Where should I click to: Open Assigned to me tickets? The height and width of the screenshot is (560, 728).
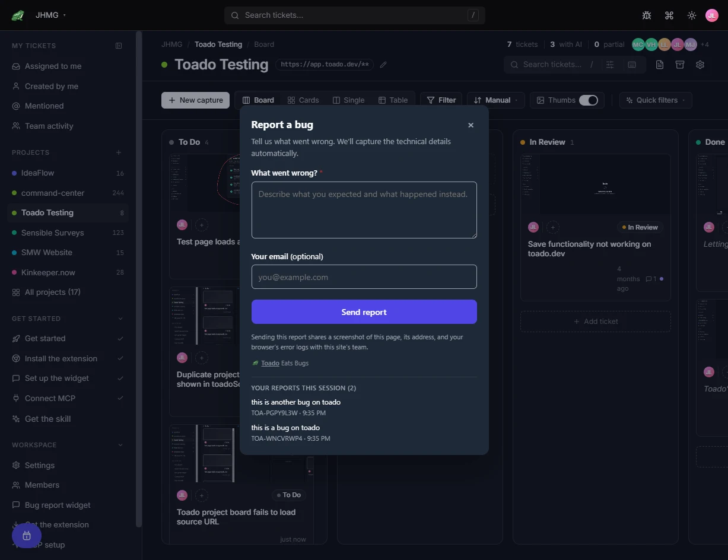(68, 66)
